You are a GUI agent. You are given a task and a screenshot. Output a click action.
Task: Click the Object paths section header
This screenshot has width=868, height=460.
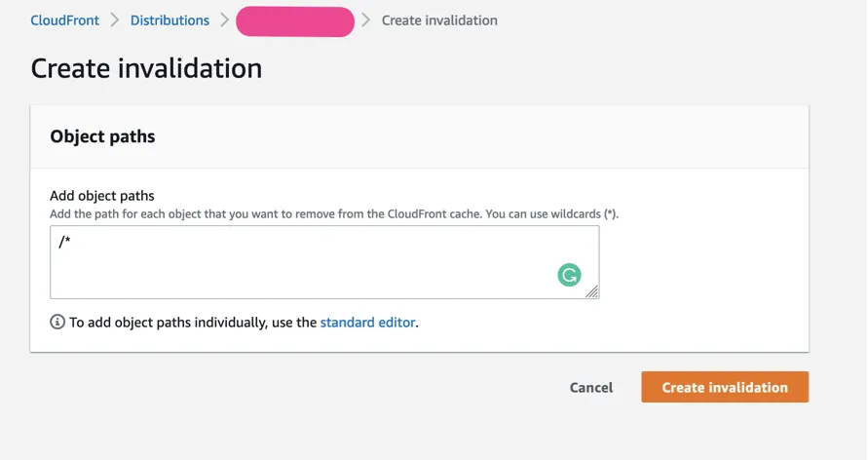(102, 136)
